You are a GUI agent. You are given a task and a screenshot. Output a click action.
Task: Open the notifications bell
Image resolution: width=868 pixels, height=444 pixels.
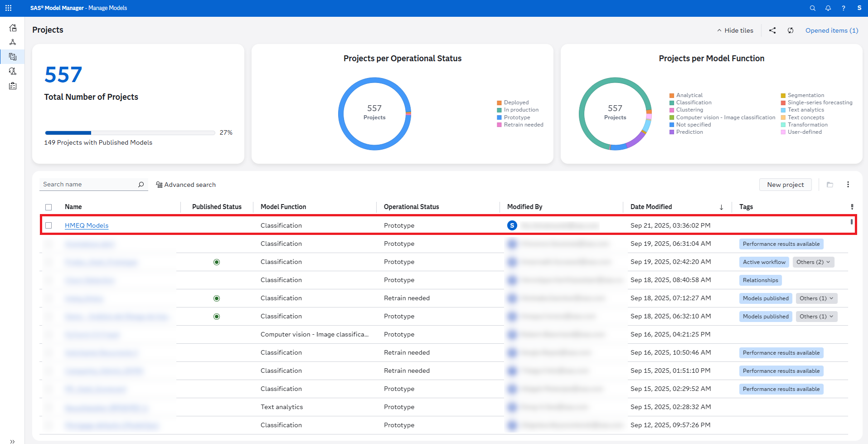tap(828, 8)
